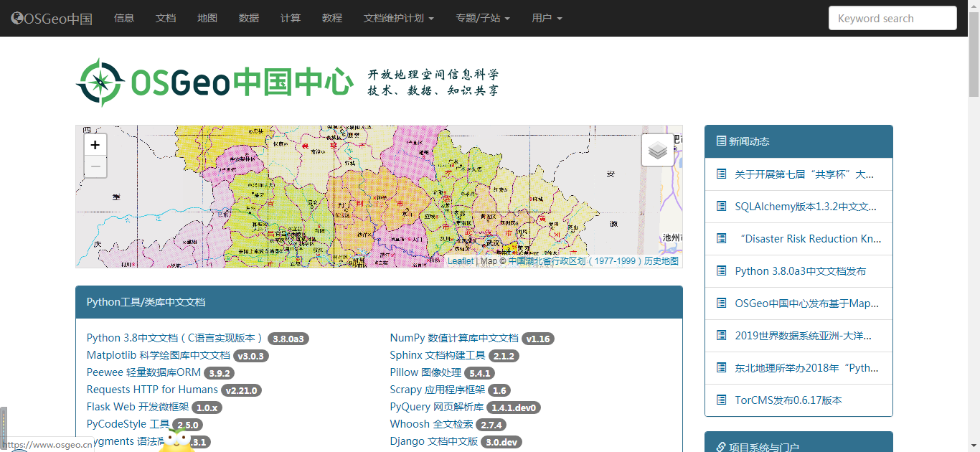Click the 3.0.dev version badge
The height and width of the screenshot is (452, 980).
501,442
